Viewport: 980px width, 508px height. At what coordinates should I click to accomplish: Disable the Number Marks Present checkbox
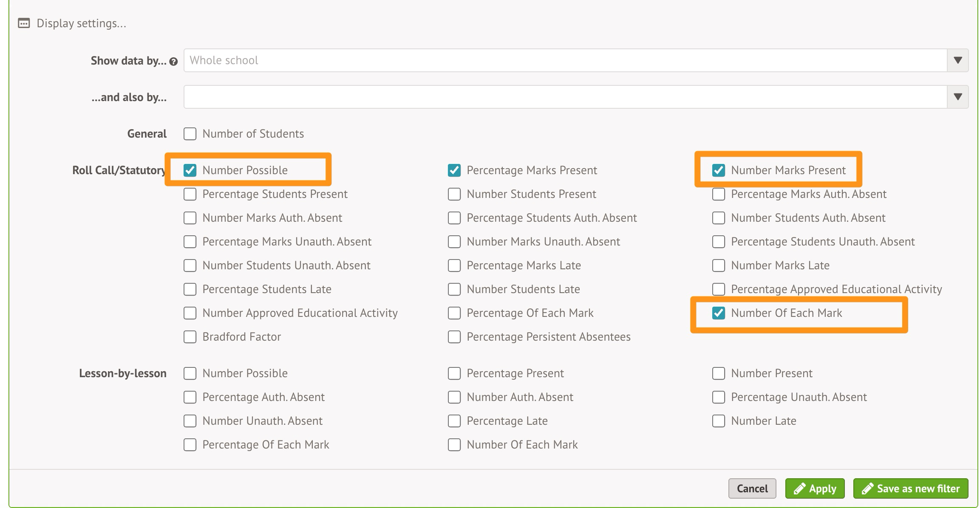719,170
